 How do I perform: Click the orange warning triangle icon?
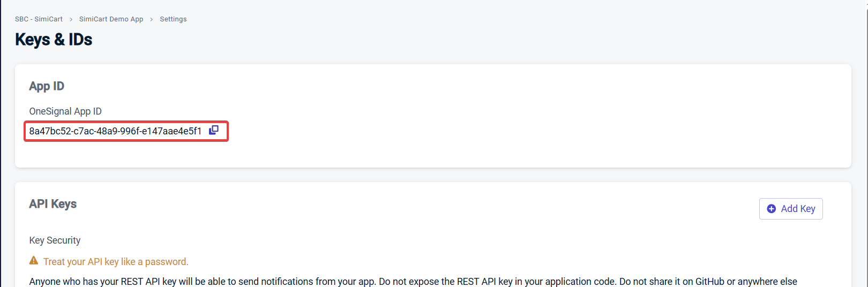[x=34, y=261]
